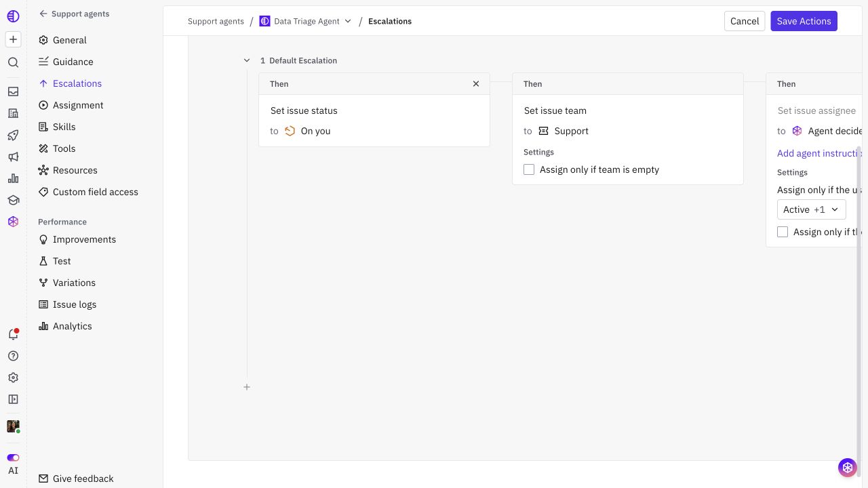This screenshot has width=868, height=488.
Task: Open Custom field access page
Action: click(x=95, y=192)
